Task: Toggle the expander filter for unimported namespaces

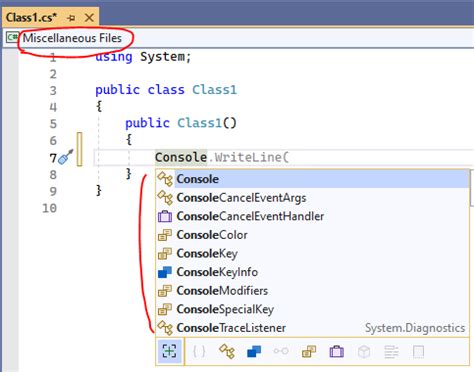Action: [x=170, y=351]
